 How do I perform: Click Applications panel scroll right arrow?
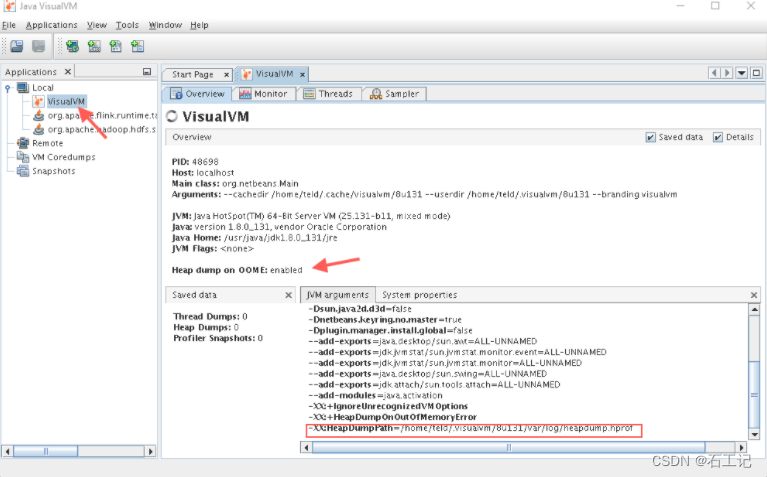[151, 451]
